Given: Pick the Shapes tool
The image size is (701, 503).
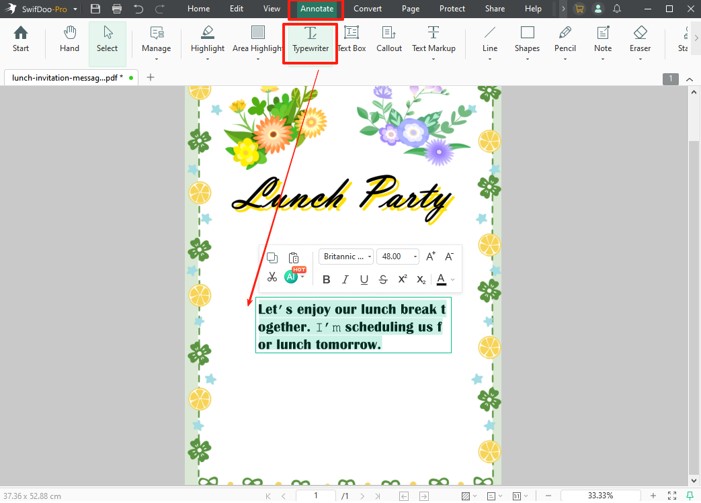Looking at the screenshot, I should pos(527,40).
